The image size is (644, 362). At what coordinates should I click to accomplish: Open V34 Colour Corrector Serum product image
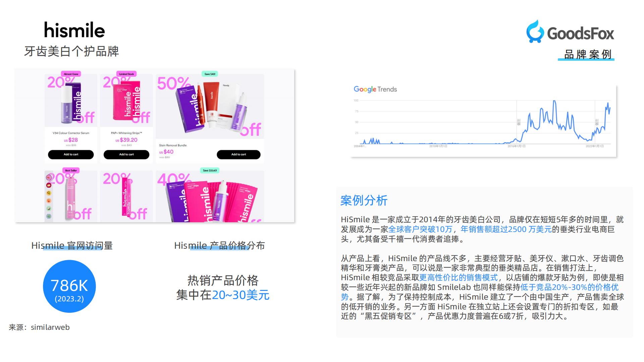tap(71, 101)
